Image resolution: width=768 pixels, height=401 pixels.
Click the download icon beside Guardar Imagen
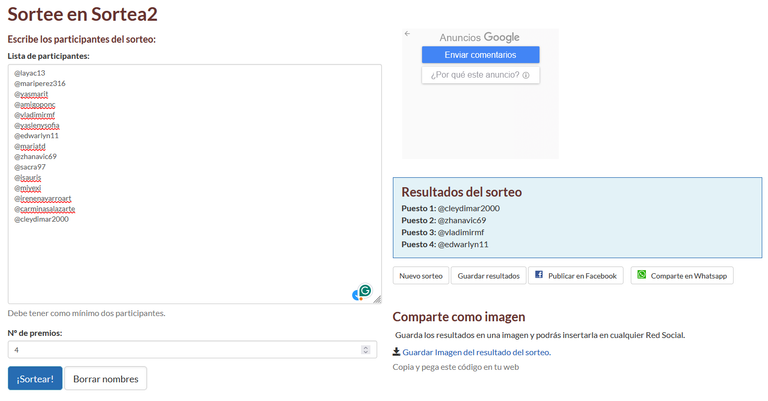tap(396, 352)
